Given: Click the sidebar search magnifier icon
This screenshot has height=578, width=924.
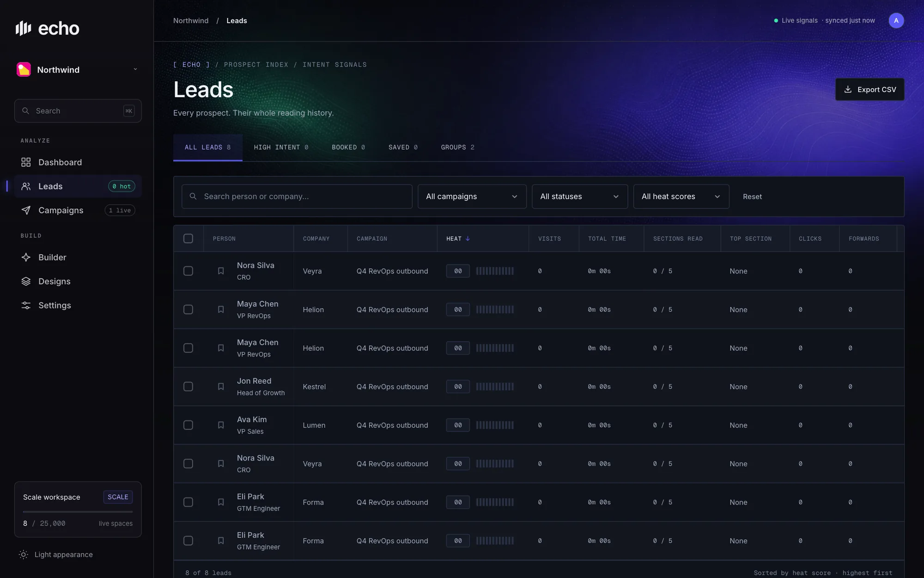Looking at the screenshot, I should (x=26, y=111).
